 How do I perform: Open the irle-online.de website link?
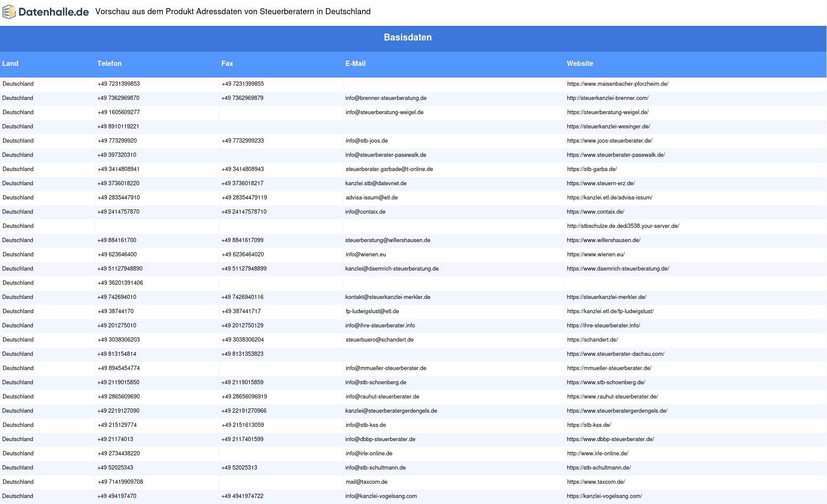[x=598, y=454]
